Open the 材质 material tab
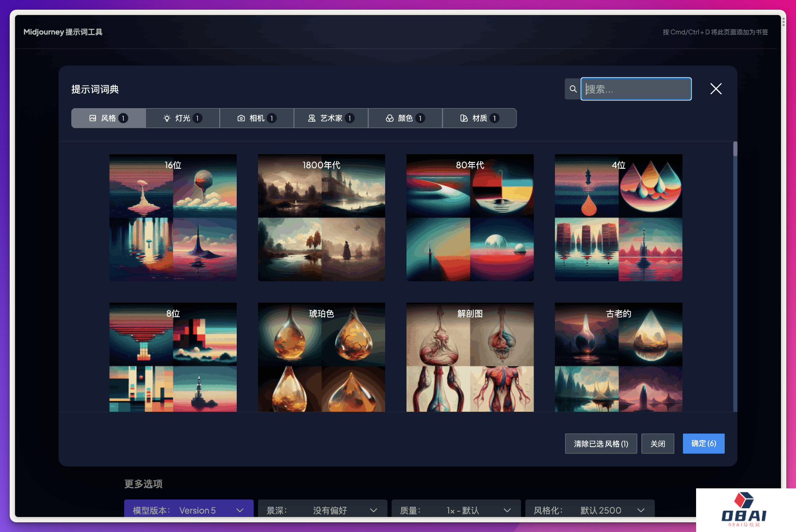 pyautogui.click(x=479, y=118)
